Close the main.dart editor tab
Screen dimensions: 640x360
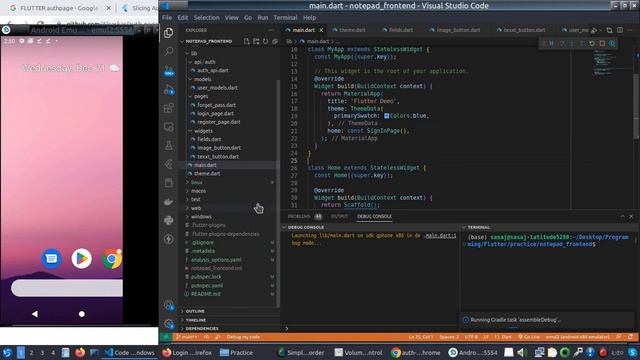click(321, 30)
